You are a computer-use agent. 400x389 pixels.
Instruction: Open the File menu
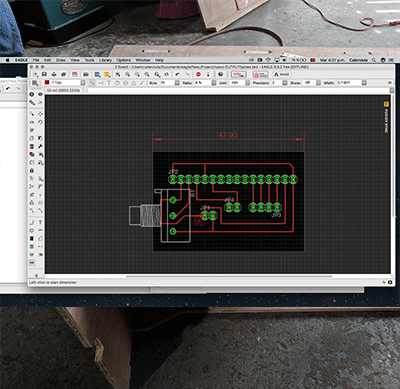click(x=36, y=60)
